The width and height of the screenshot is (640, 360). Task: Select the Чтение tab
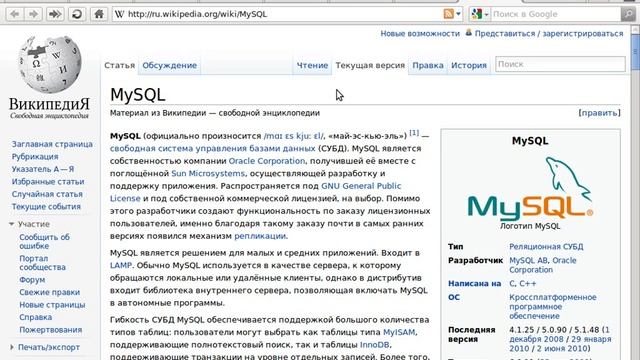(312, 65)
